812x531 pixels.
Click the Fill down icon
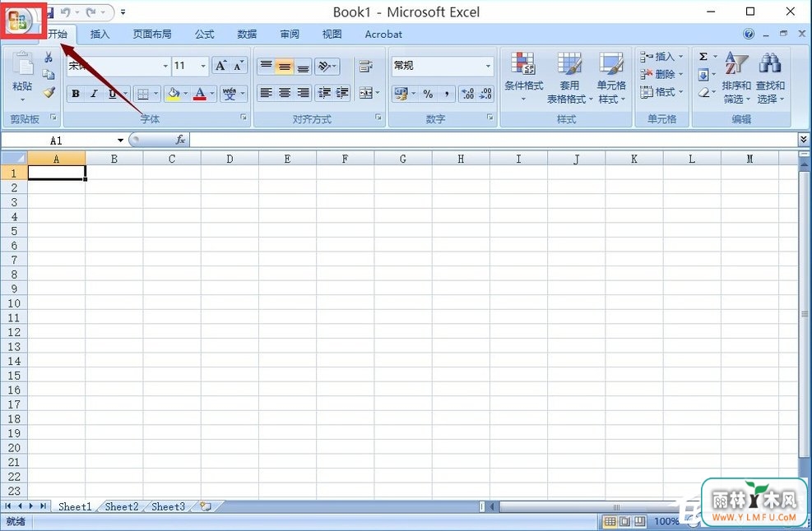point(703,75)
